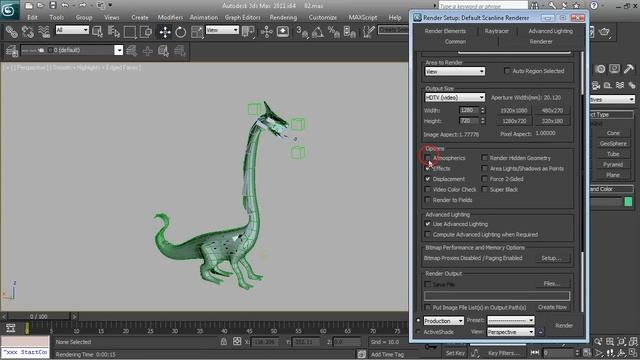Open the Modifiers menu
The height and width of the screenshot is (360, 640).
(x=170, y=18)
